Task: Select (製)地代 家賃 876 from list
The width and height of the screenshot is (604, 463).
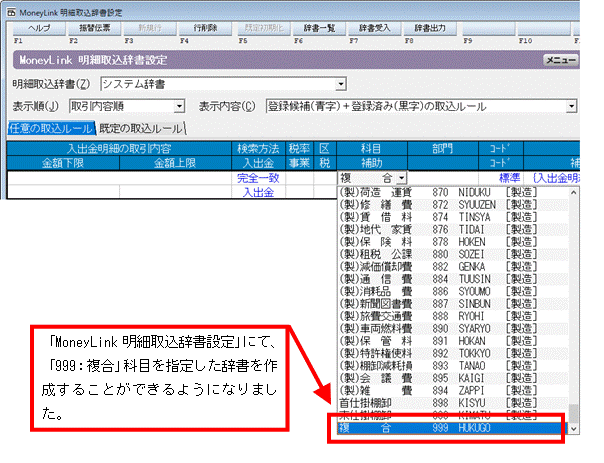Action: pyautogui.click(x=453, y=230)
